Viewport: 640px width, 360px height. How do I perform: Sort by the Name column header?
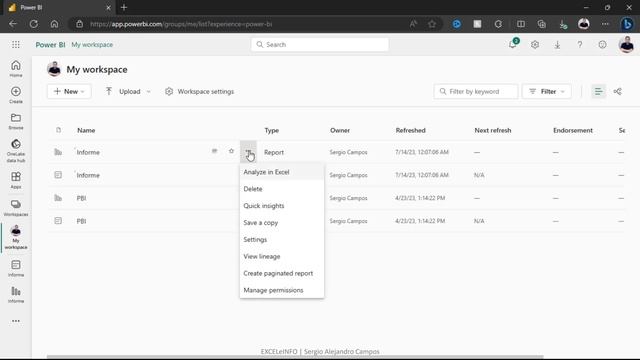[x=86, y=130]
